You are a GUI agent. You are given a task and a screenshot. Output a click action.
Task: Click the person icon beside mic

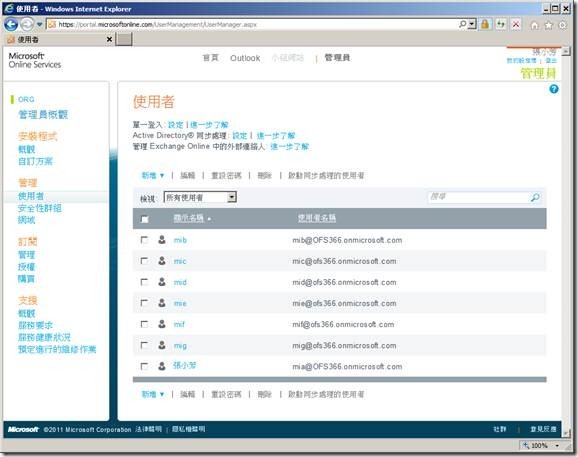pos(161,261)
